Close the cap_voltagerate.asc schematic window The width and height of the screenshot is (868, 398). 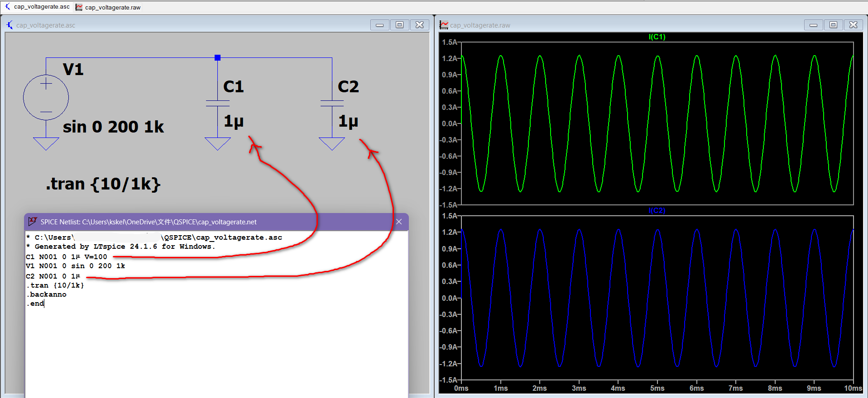point(420,25)
